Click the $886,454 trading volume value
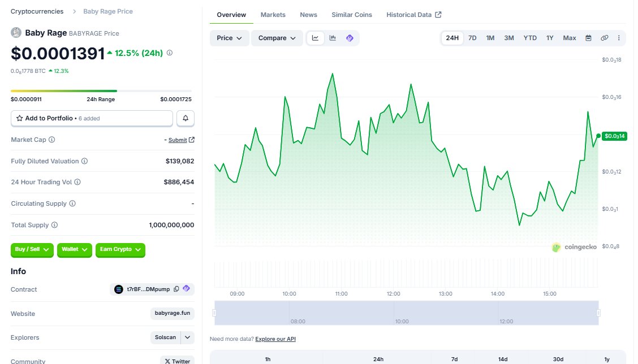The height and width of the screenshot is (364, 638). coord(179,182)
